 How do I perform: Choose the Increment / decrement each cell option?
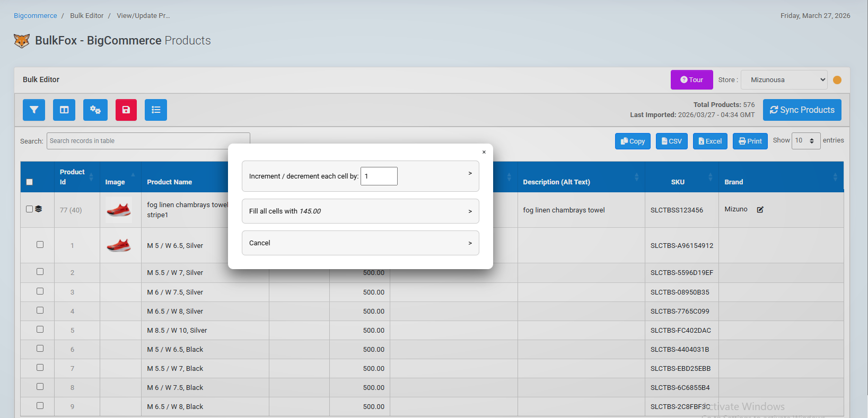click(361, 176)
